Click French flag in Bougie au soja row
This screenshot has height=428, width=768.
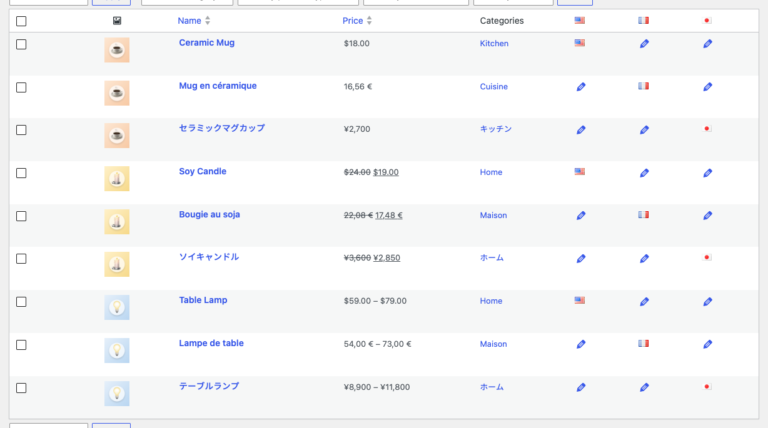click(x=643, y=215)
